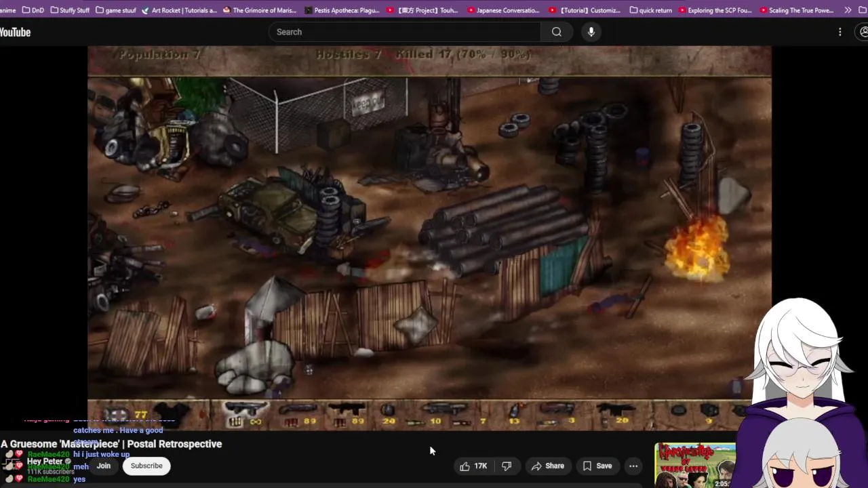Open Japanese Conversation bookmark
Screen dimensions: 868x488
tap(503, 10)
